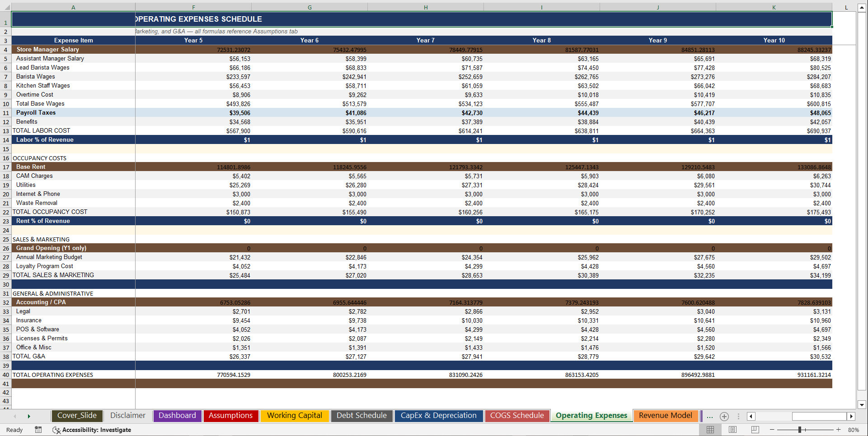Switch to Normal view toggle
The image size is (868, 436).
point(710,430)
